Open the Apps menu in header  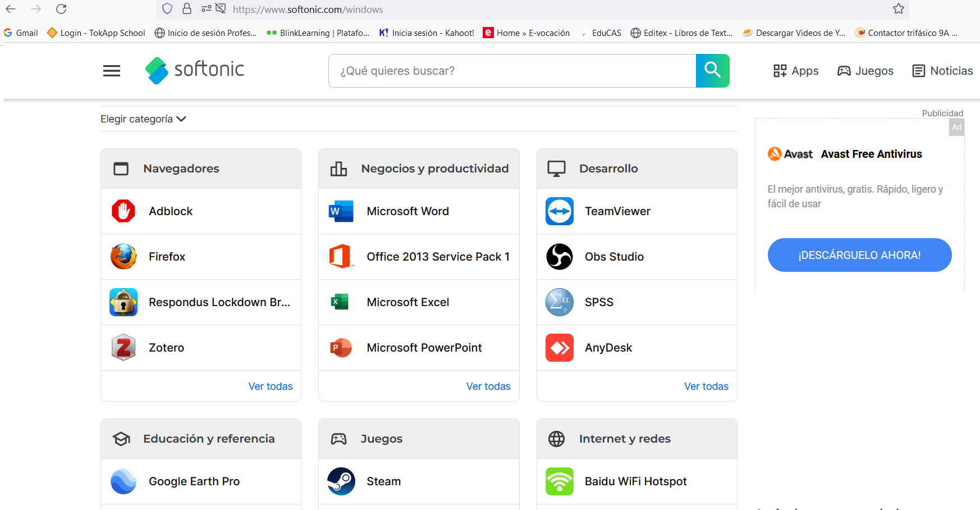(796, 71)
